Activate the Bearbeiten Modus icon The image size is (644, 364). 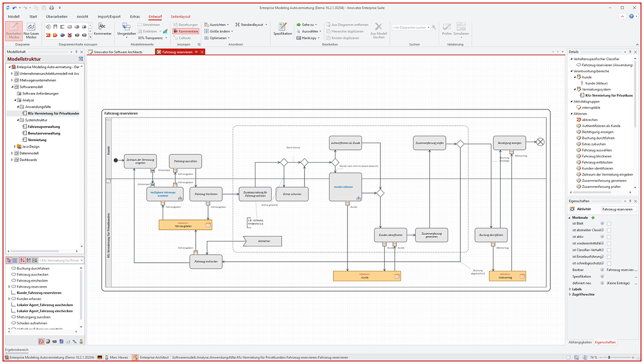click(13, 32)
